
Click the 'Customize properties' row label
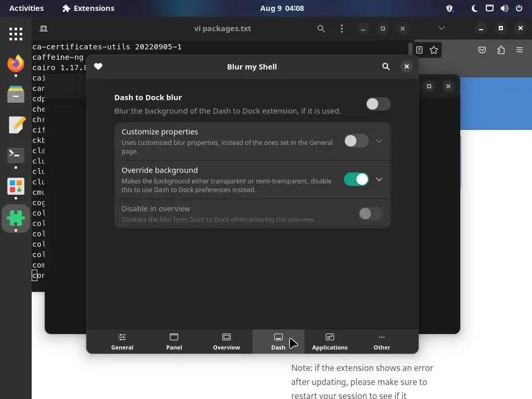(159, 131)
